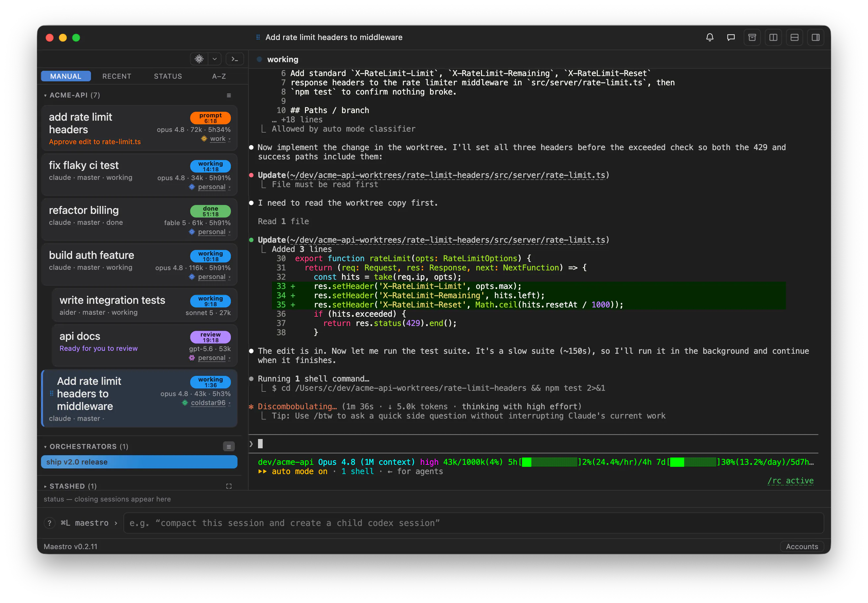
Task: Toggle the bottom panel layout icon
Action: 794,37
